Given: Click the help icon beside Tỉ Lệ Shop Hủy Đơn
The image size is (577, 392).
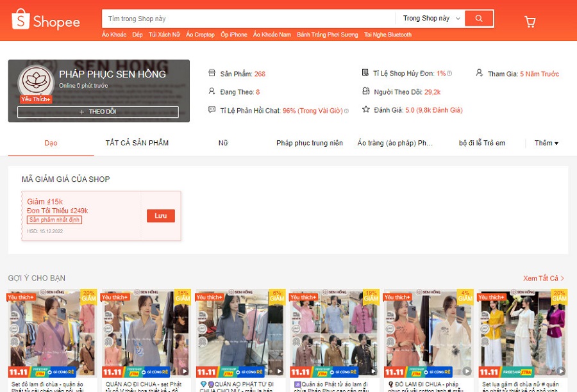Looking at the screenshot, I should click(449, 74).
